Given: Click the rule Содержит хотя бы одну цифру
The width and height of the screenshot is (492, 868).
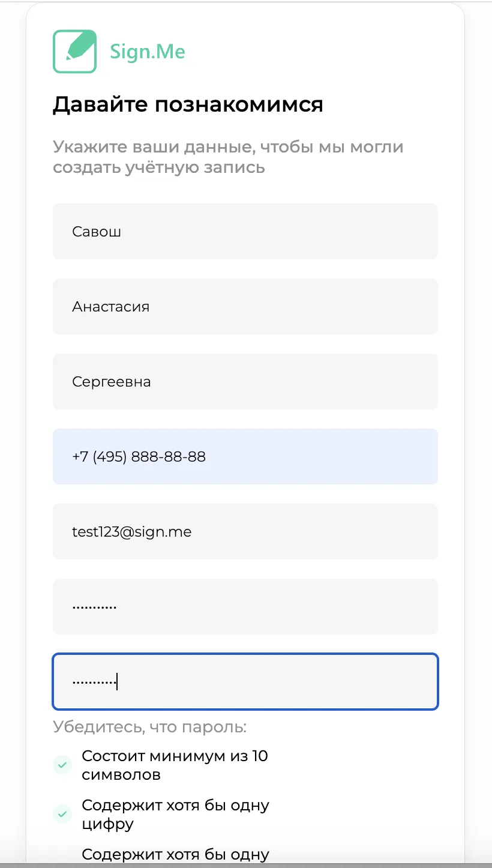Looking at the screenshot, I should pos(175,814).
